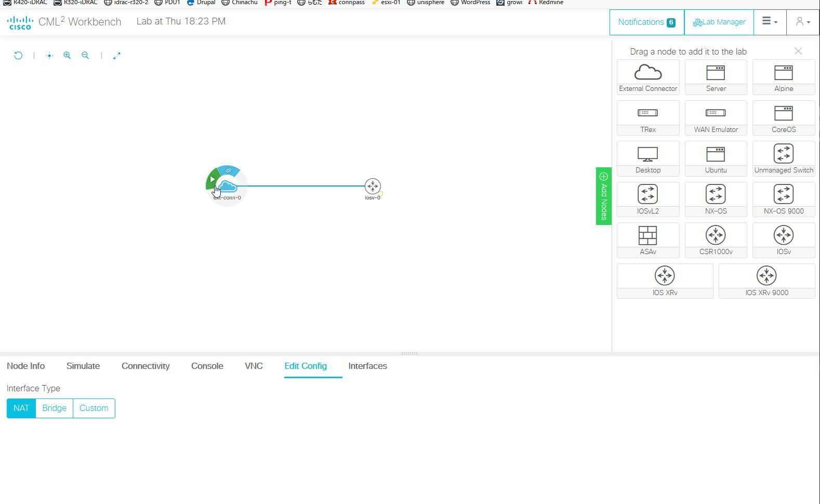820x504 pixels.
Task: Open the Notifications button
Action: point(647,22)
